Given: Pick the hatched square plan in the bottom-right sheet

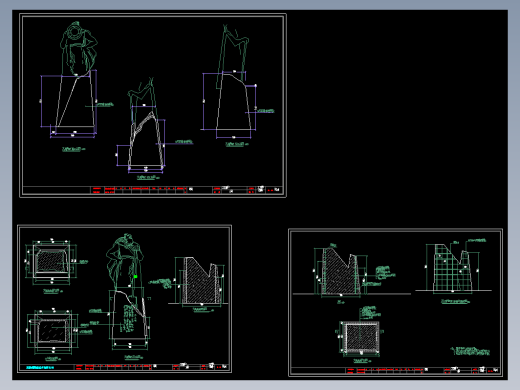Looking at the screenshot, I should [360, 337].
